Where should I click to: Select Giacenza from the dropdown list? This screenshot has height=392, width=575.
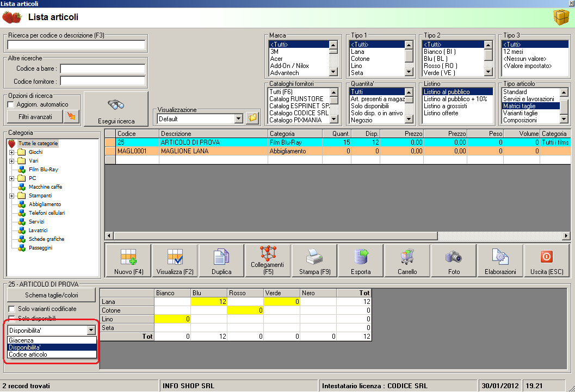pos(21,340)
